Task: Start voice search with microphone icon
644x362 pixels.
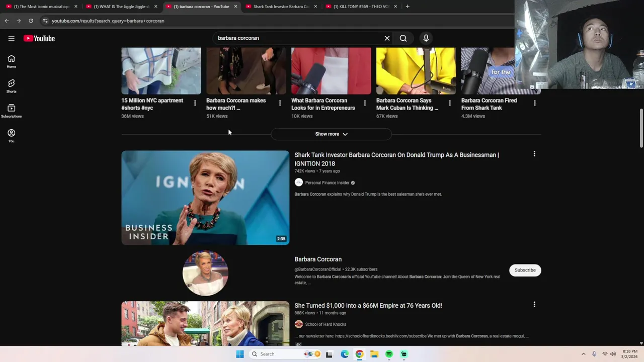Action: click(426, 38)
